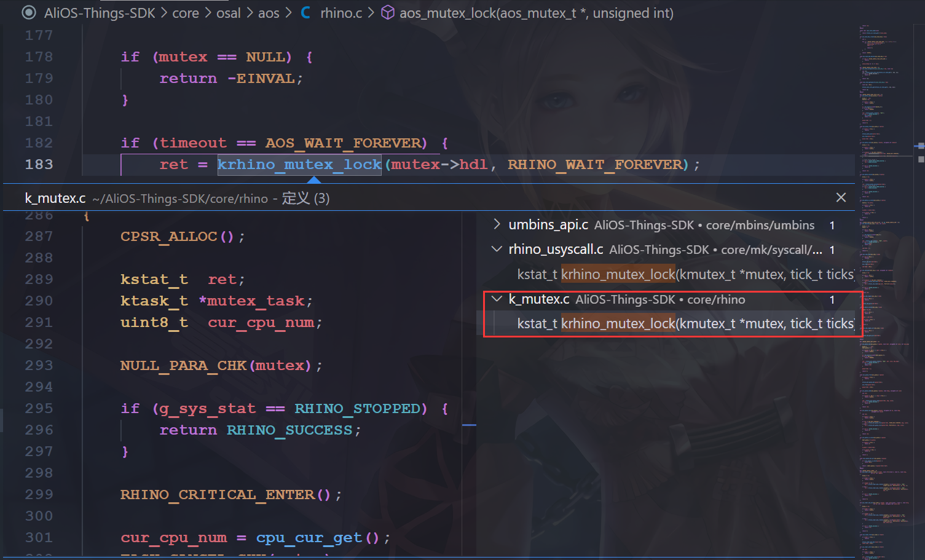The width and height of the screenshot is (925, 560).
Task: Click the highlighted krhino_mutex_lock call on line 183
Action: (x=299, y=165)
